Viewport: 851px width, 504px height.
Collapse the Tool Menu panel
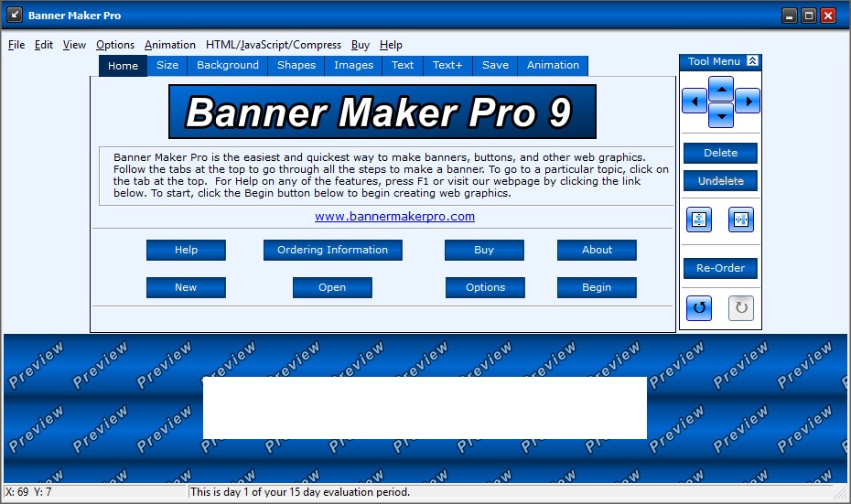click(x=753, y=60)
